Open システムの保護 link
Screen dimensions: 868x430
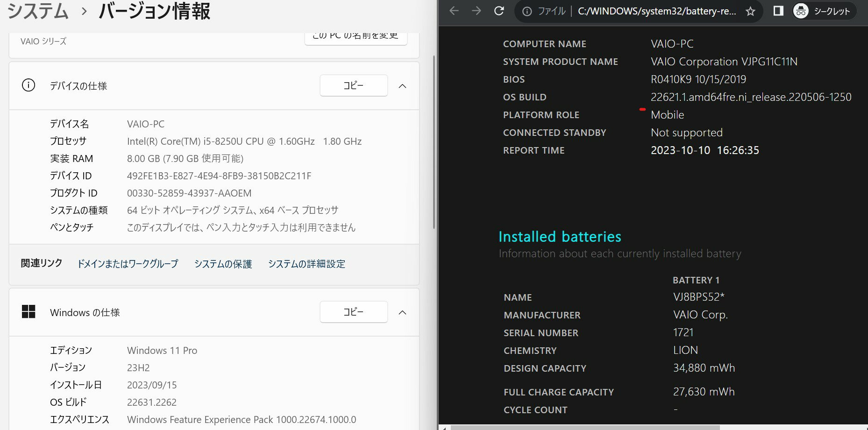[x=223, y=264]
